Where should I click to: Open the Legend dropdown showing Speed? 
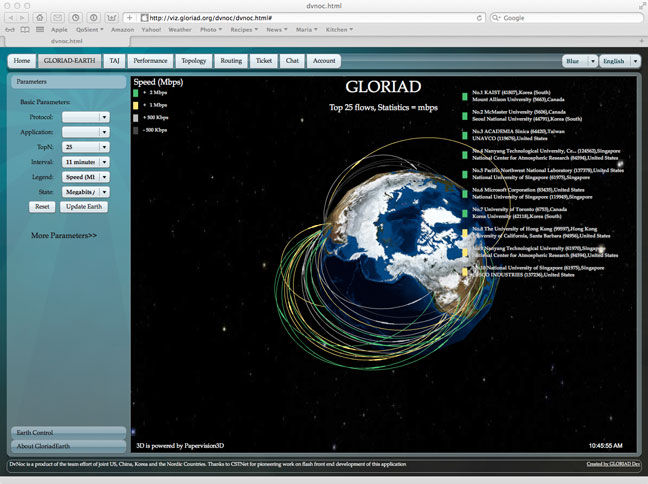pyautogui.click(x=86, y=177)
